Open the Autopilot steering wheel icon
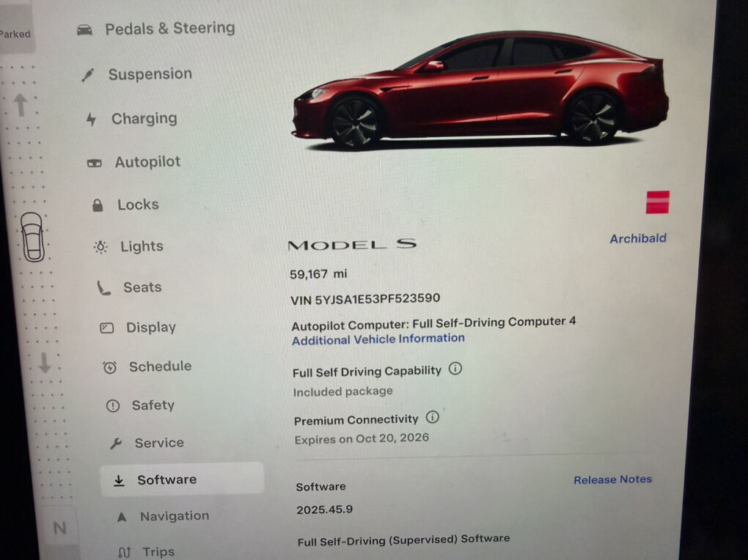 tap(95, 163)
